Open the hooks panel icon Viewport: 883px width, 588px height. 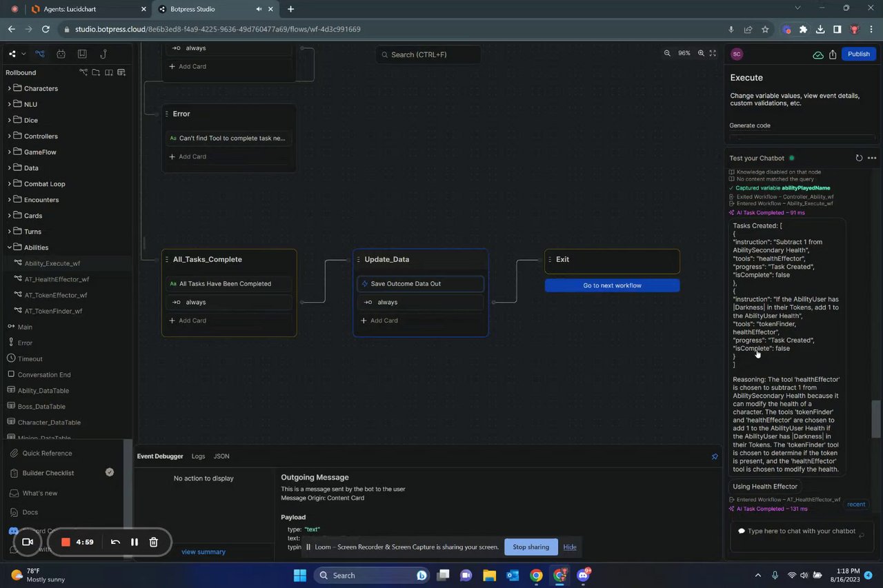click(x=103, y=54)
